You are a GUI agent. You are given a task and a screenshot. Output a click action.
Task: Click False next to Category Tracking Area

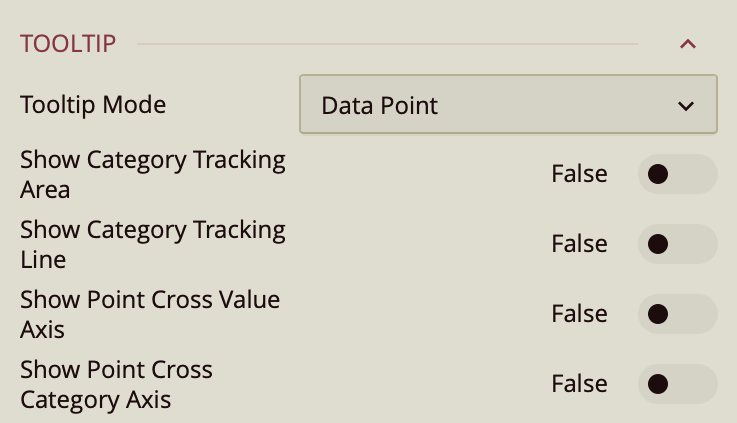(x=579, y=174)
